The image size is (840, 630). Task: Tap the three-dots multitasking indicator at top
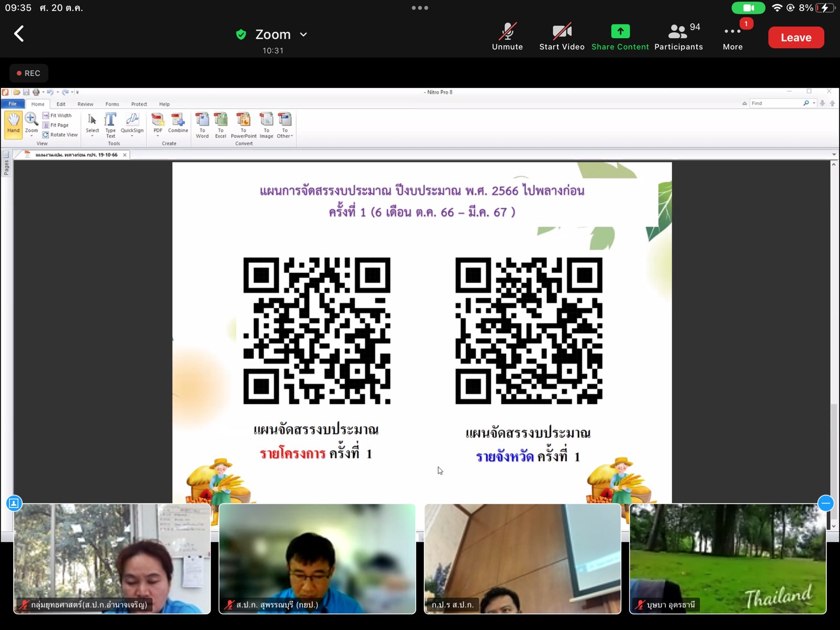[420, 8]
